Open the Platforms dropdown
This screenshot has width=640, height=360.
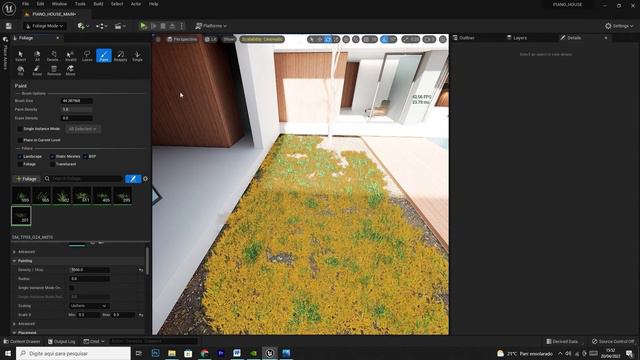tap(211, 26)
